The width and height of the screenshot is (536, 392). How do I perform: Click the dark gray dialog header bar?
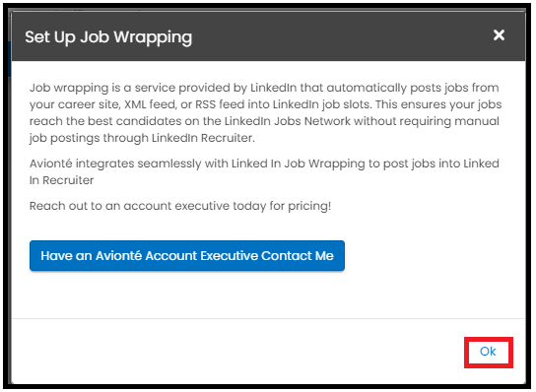coord(268,36)
